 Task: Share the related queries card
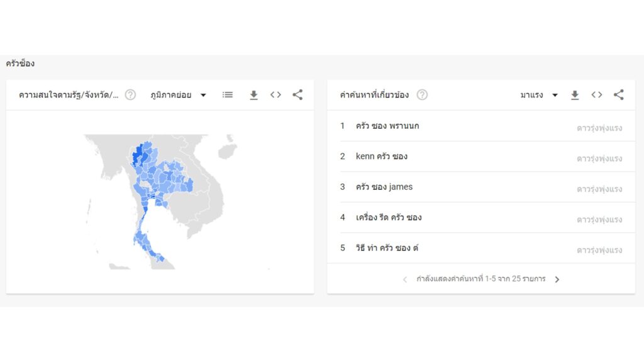618,95
